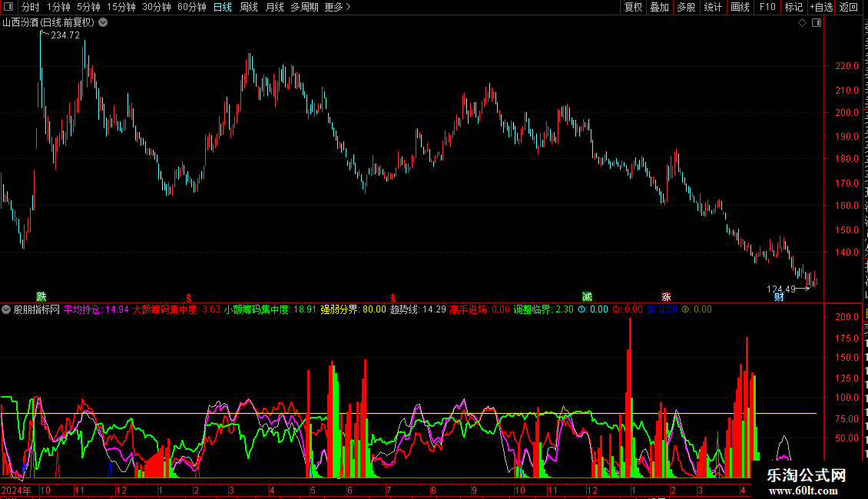The image size is (868, 499).
Task: Click the red S marker near February
Action: coord(189,298)
